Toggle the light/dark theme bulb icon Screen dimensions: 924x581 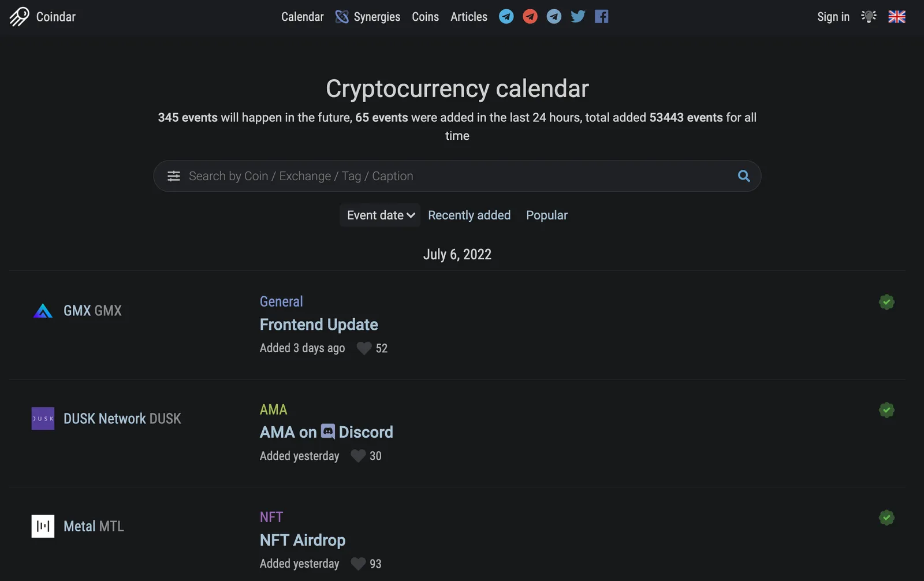tap(869, 16)
